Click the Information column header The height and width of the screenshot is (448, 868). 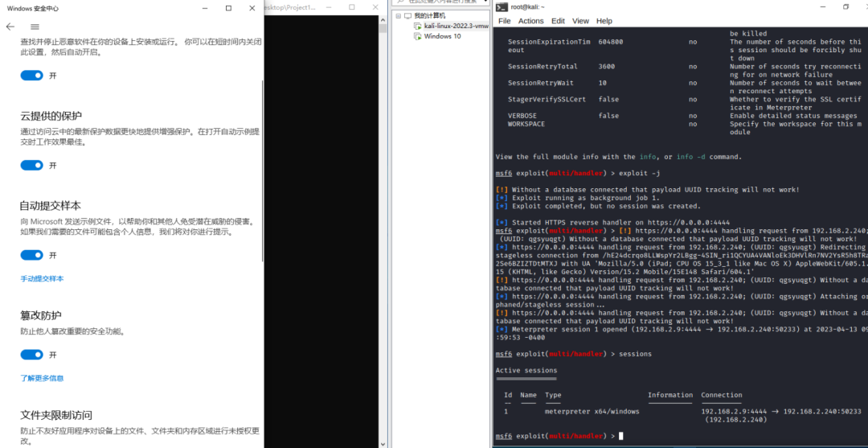tap(670, 395)
